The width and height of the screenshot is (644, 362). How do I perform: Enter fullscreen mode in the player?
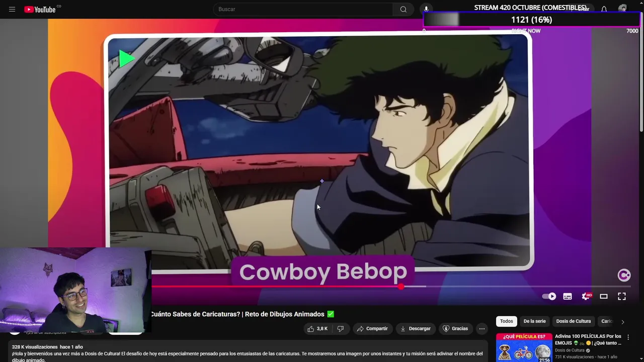622,296
